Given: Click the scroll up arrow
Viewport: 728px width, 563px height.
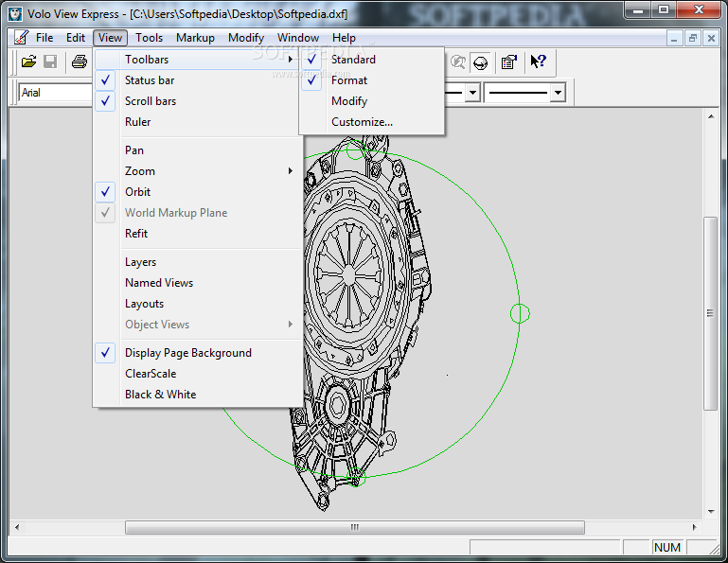Looking at the screenshot, I should point(711,116).
